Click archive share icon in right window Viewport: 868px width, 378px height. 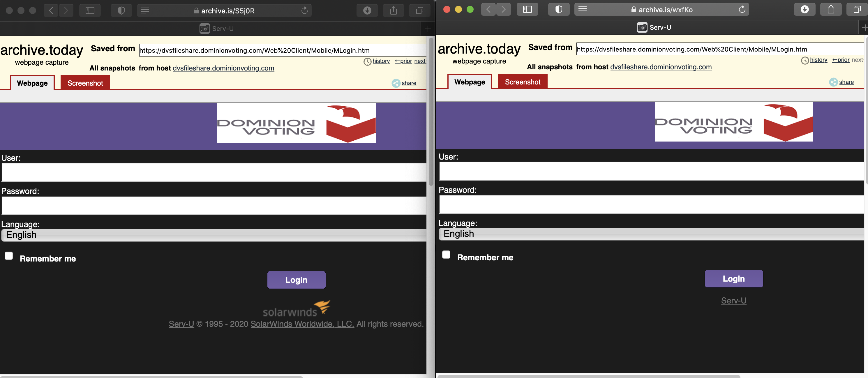[x=833, y=82]
